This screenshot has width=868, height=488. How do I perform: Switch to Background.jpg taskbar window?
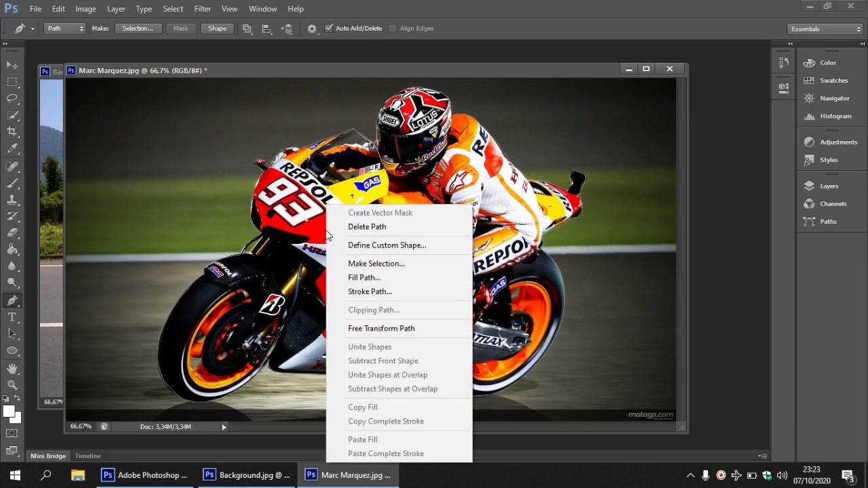248,475
